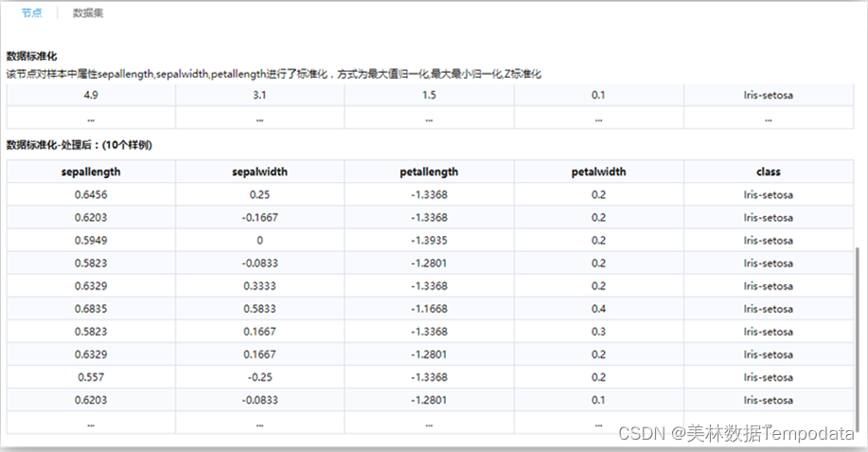Select the sepalwidth value -0.1667
The width and height of the screenshot is (868, 452).
coord(259,218)
